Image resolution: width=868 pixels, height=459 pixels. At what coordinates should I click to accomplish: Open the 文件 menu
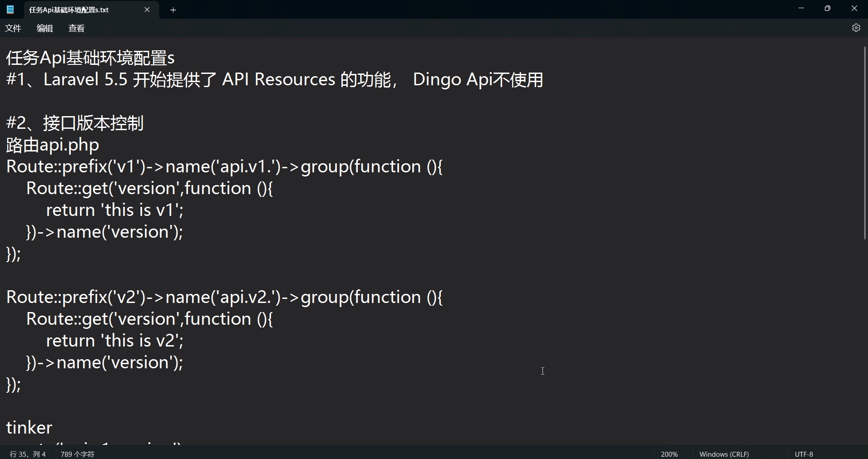(13, 28)
